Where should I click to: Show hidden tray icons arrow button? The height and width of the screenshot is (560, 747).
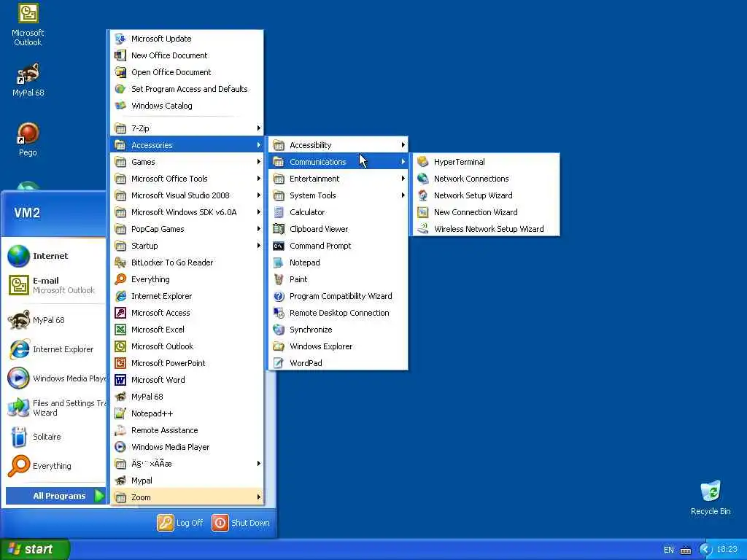coord(705,550)
